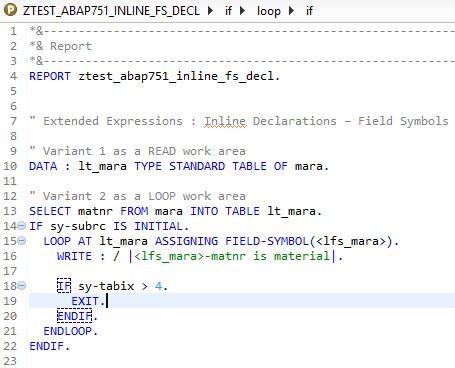This screenshot has width=455, height=368.
Task: Click 'INTO TABLE' on line 13
Action: pyautogui.click(x=225, y=211)
